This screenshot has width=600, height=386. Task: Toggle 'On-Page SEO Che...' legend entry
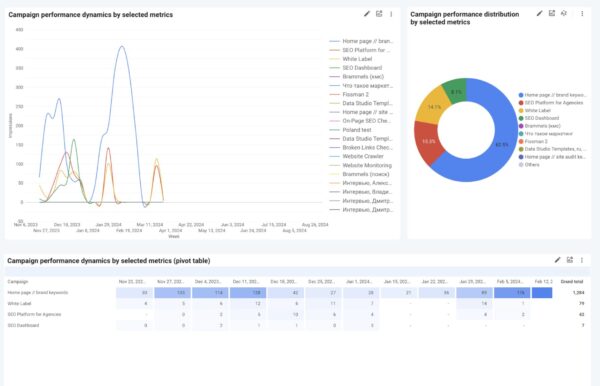pos(360,121)
